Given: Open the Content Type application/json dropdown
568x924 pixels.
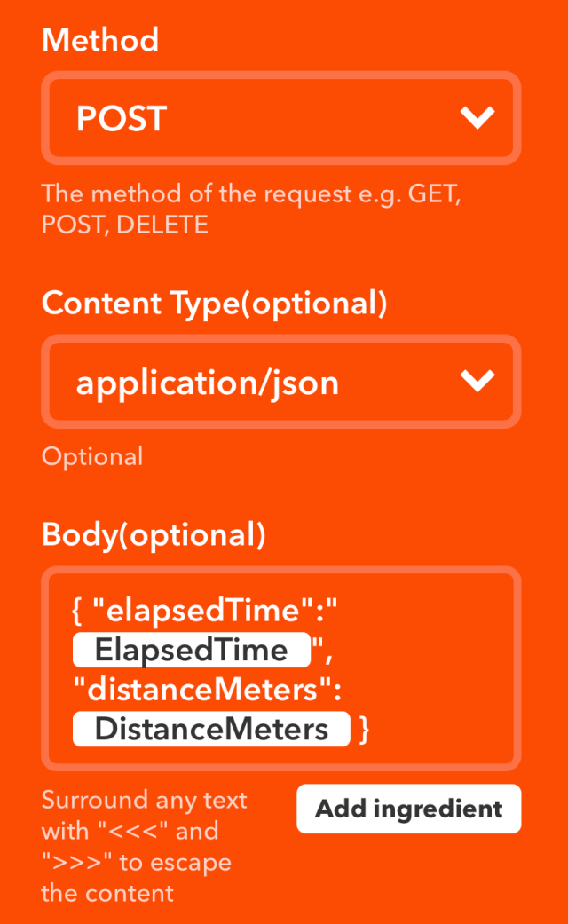Looking at the screenshot, I should click(x=280, y=382).
